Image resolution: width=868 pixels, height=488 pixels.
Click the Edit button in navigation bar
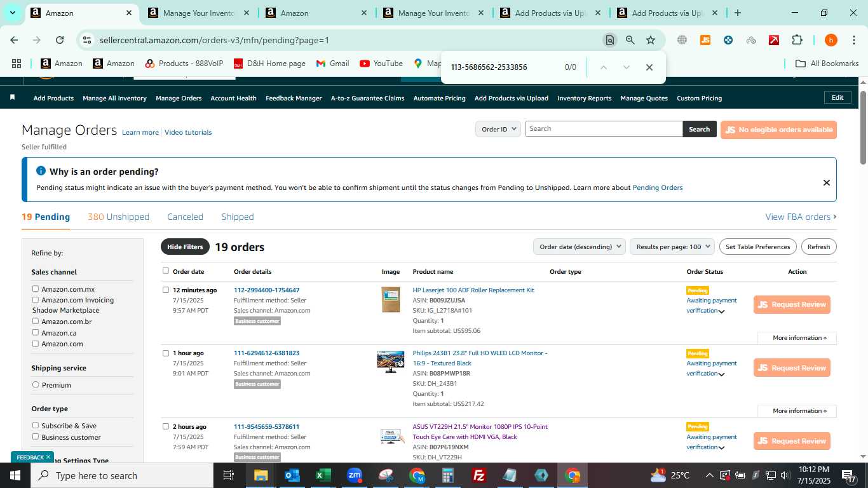pyautogui.click(x=837, y=98)
